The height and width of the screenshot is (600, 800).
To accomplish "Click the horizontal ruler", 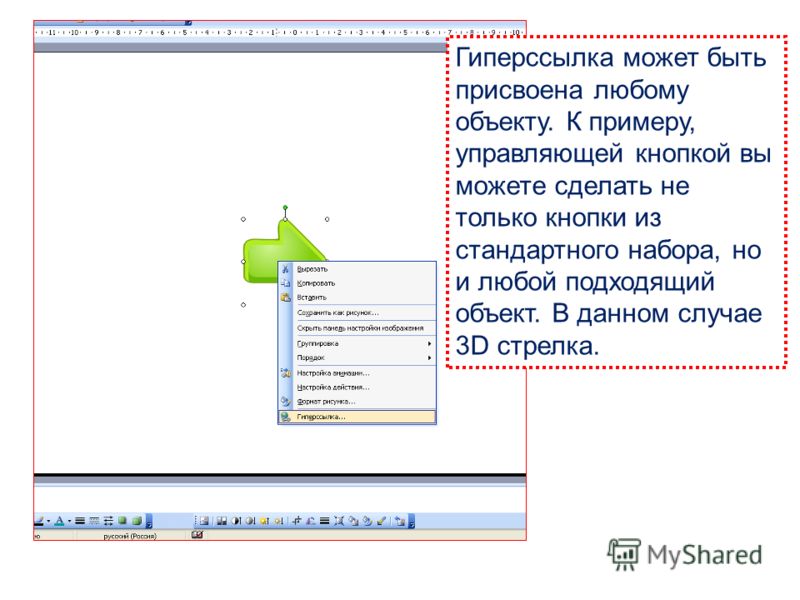I will pyautogui.click(x=280, y=32).
